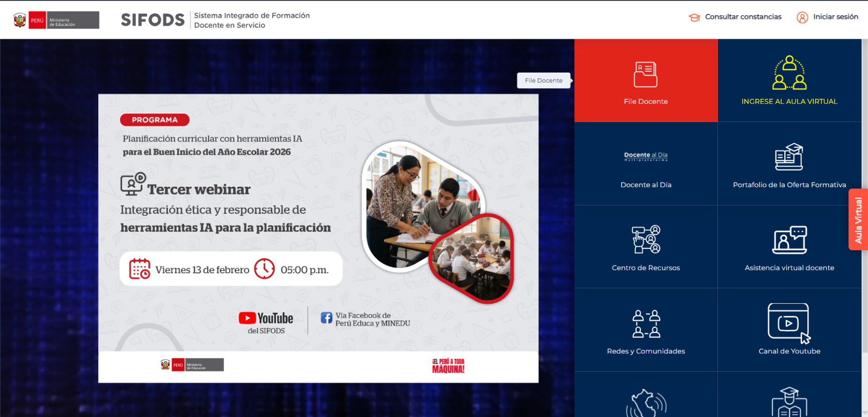Image resolution: width=868 pixels, height=417 pixels.
Task: Open the Canal de Youtube icon
Action: click(789, 323)
